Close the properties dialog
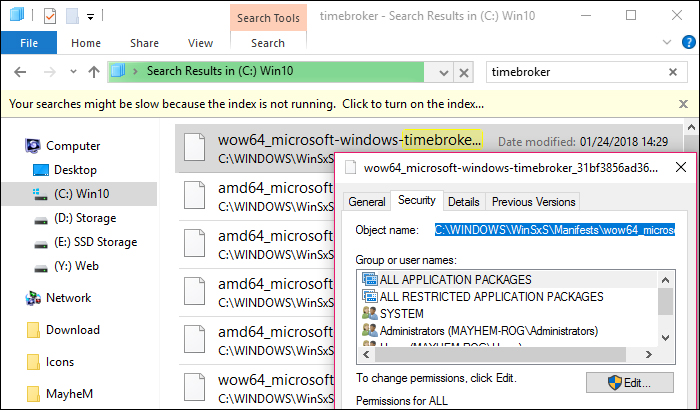Viewport: 700px width, 410px height. 681,167
